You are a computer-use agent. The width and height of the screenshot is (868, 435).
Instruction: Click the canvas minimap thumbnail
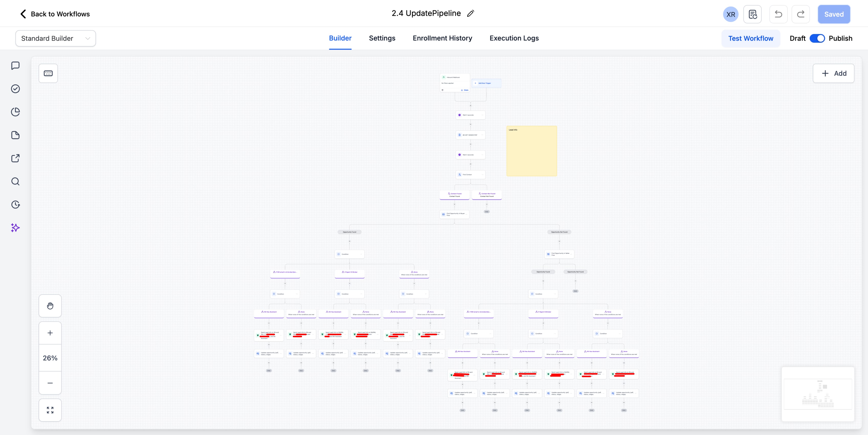[818, 394]
